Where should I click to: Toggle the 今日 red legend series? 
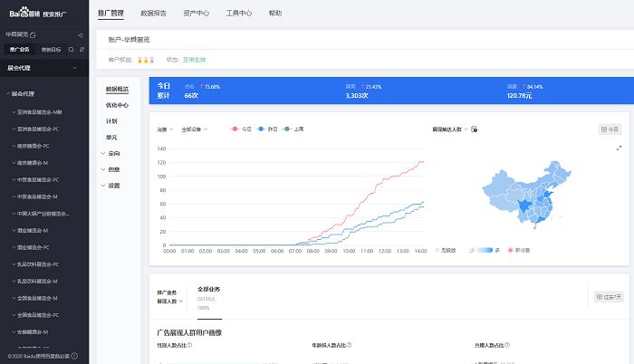[x=241, y=129]
